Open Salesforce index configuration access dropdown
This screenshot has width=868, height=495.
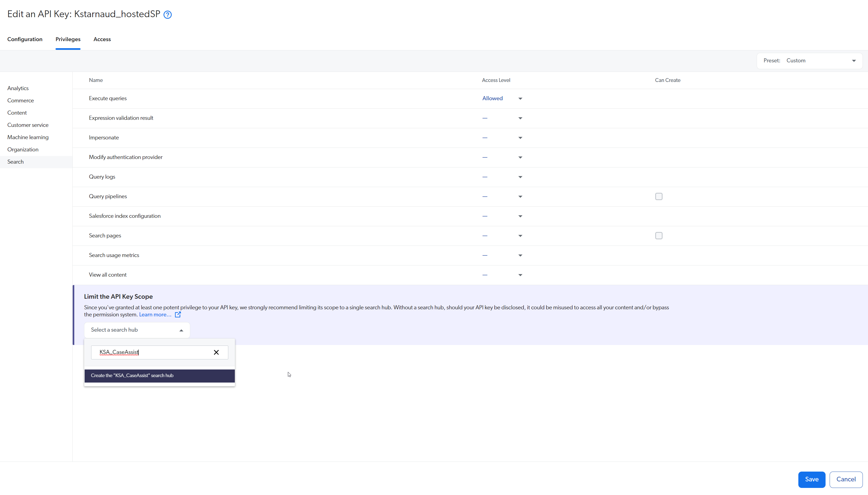(503, 216)
